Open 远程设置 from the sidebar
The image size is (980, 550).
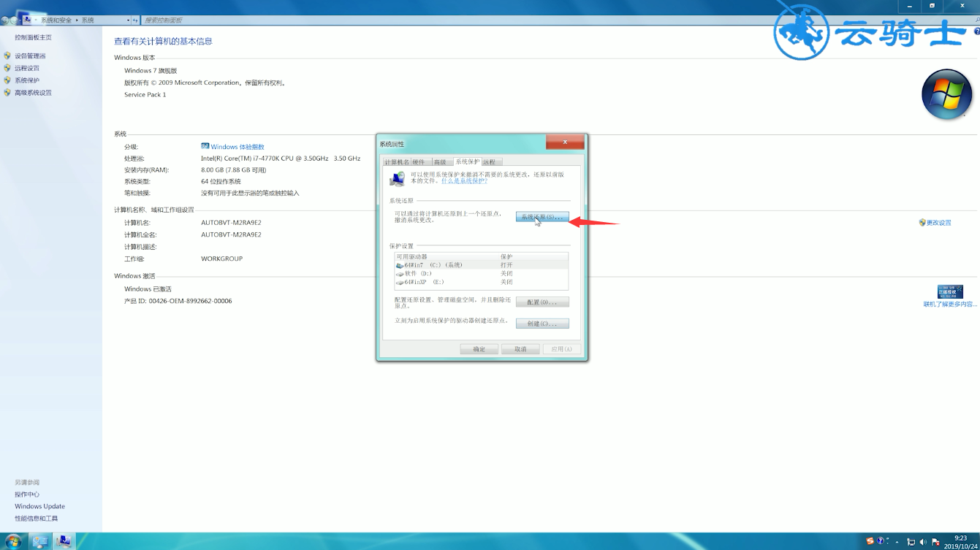[x=27, y=69]
